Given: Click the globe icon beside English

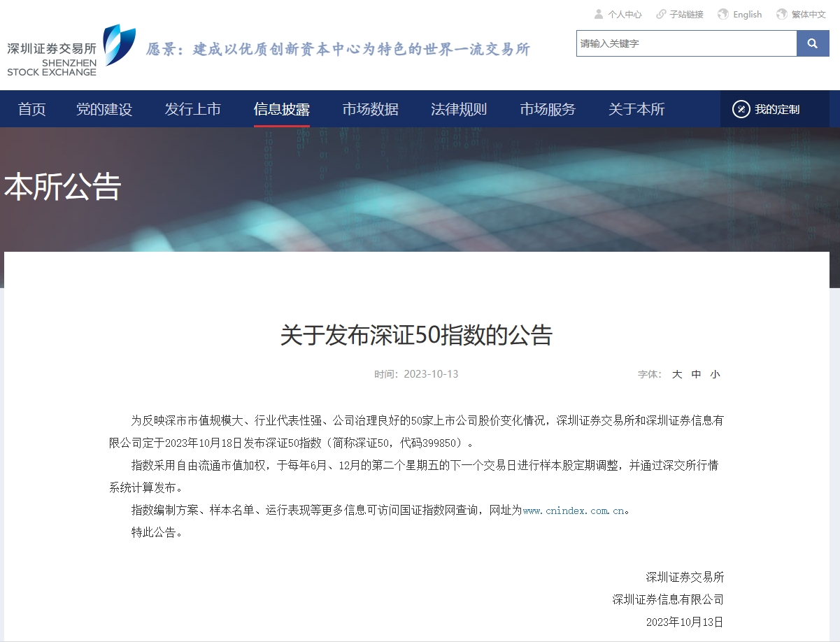Looking at the screenshot, I should coord(723,14).
